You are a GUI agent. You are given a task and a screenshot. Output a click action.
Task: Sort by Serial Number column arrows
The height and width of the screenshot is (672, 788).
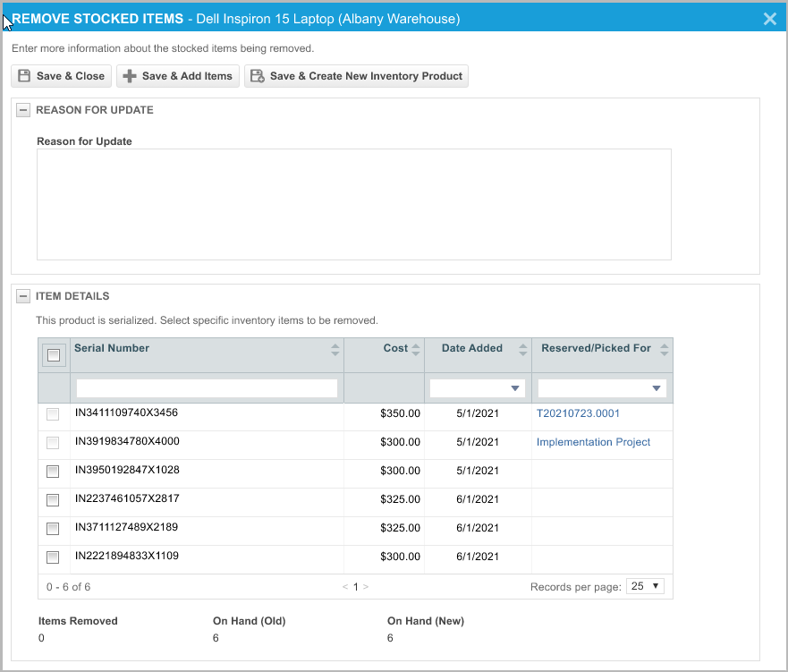coord(335,350)
